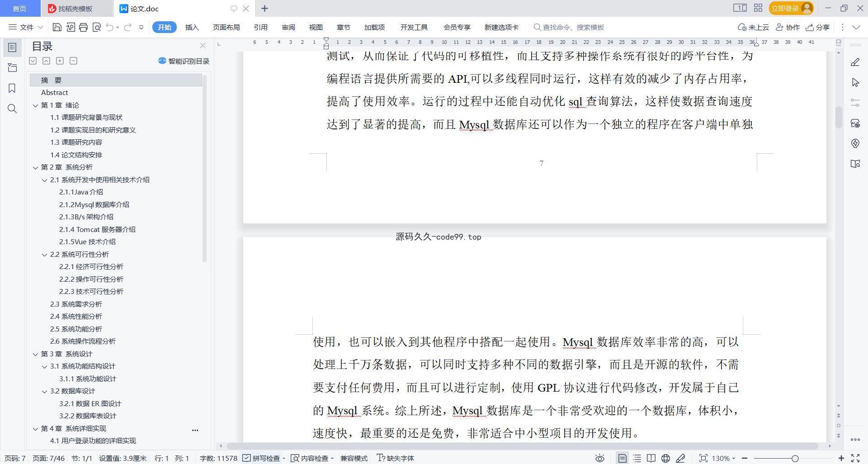Click the three-dot more icon in right sidebar
The image size is (868, 464).
(855, 439)
